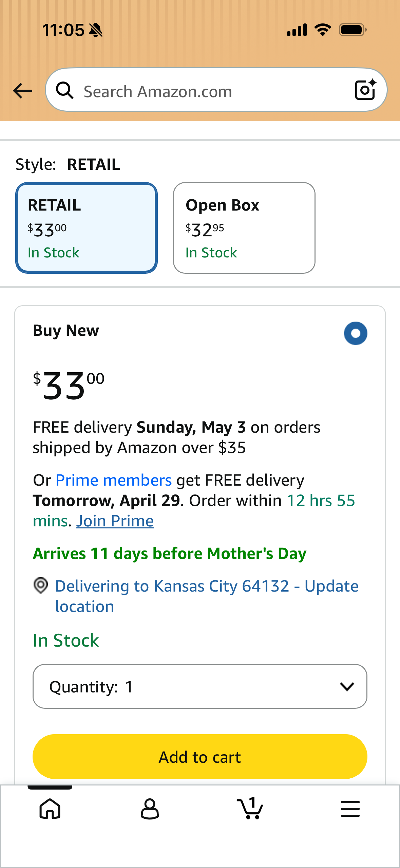Open camera lens search icon
The height and width of the screenshot is (868, 400).
365,90
